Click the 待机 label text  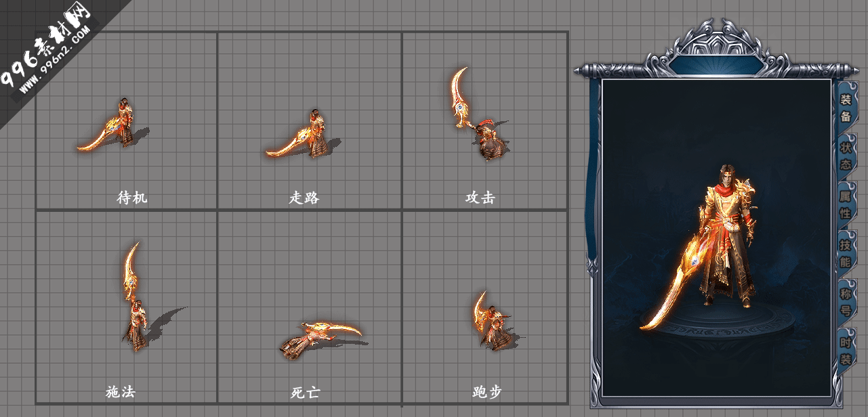(x=131, y=198)
